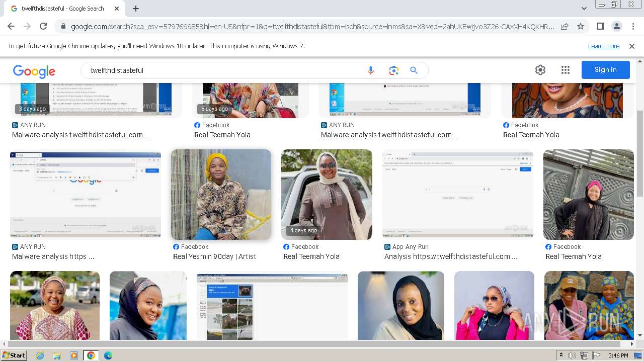Open the volume control tray icon
The image size is (644, 362).
572,355
